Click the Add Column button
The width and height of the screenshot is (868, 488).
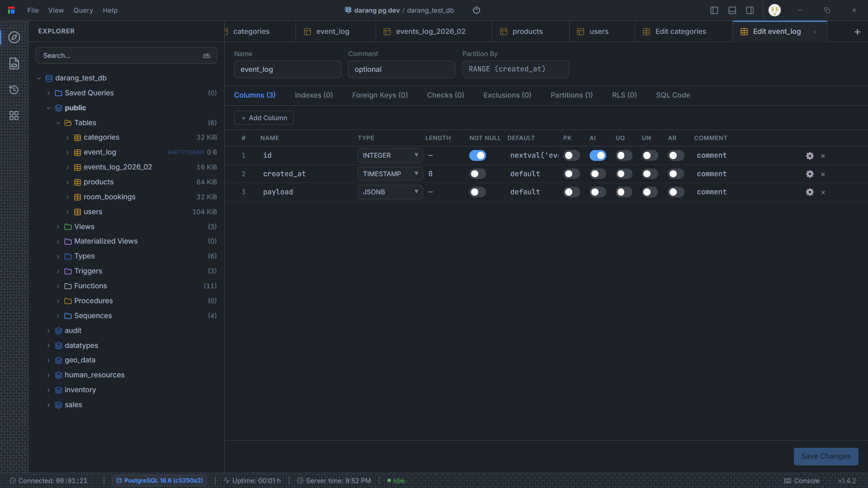264,118
